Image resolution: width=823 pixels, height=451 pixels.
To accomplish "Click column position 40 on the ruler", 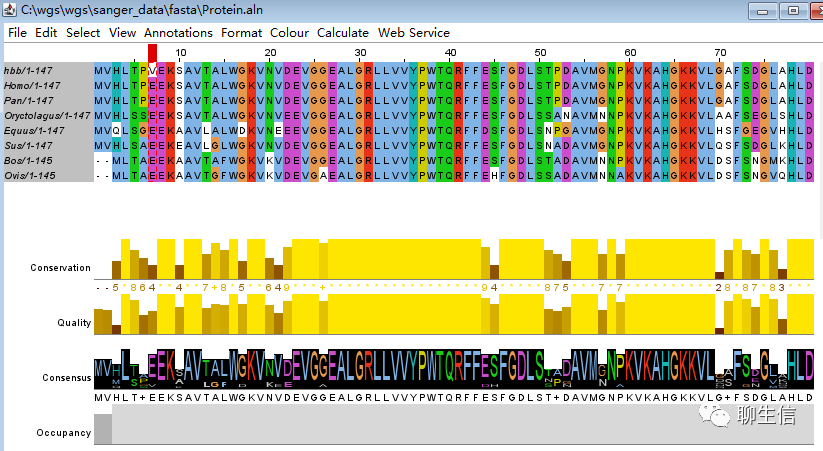I will click(450, 52).
